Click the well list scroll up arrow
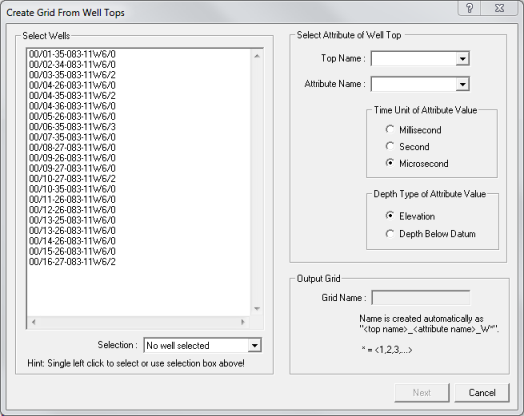The width and height of the screenshot is (524, 416). 257,56
